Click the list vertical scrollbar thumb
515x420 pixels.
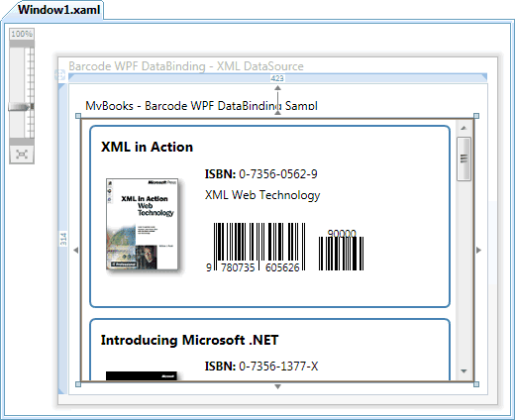pyautogui.click(x=463, y=159)
